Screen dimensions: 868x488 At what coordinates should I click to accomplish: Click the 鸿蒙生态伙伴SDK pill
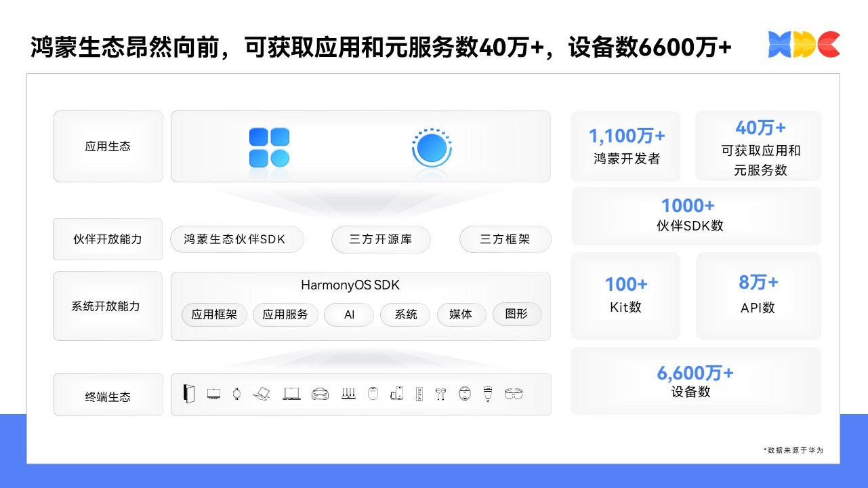236,239
